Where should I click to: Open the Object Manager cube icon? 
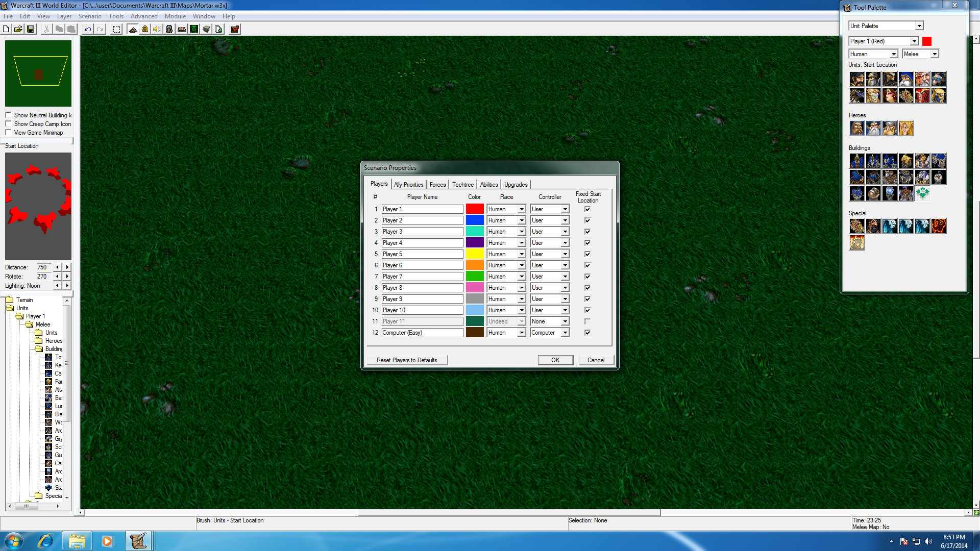tap(206, 29)
